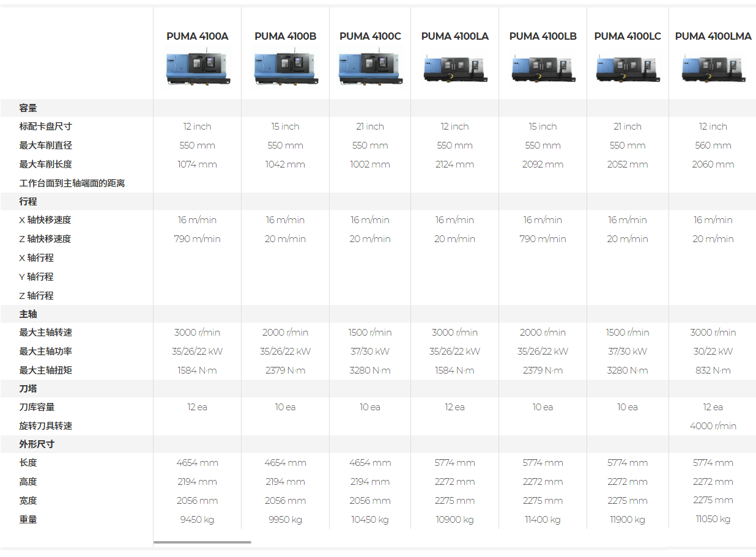Click the 刀库容量 row label

(37, 407)
